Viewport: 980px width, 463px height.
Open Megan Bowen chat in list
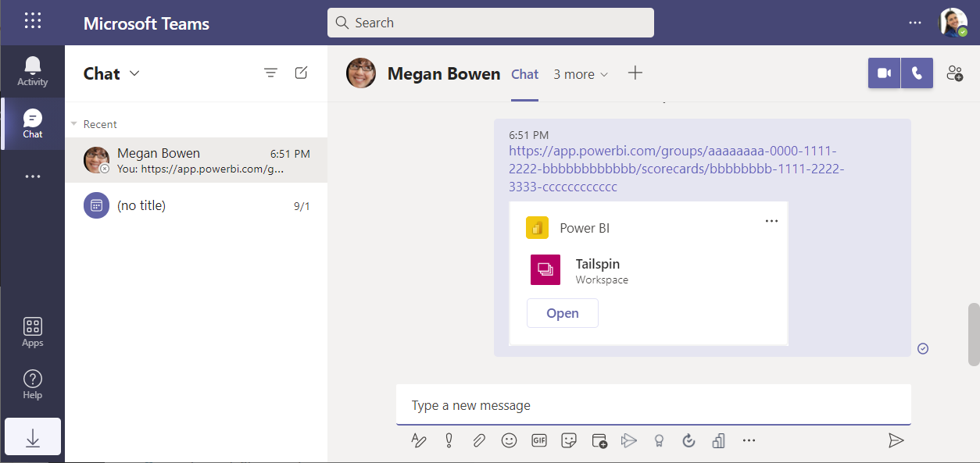196,160
